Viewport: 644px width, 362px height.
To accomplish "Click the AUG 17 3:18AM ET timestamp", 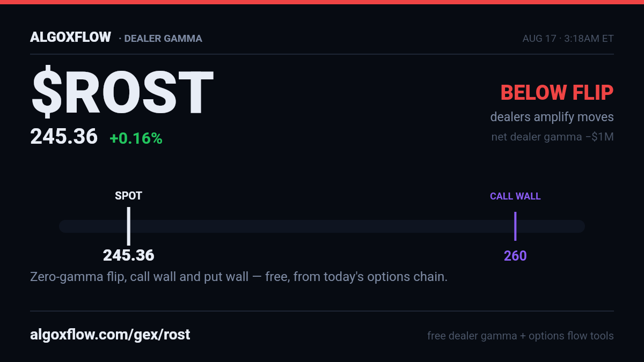I will coord(568,39).
